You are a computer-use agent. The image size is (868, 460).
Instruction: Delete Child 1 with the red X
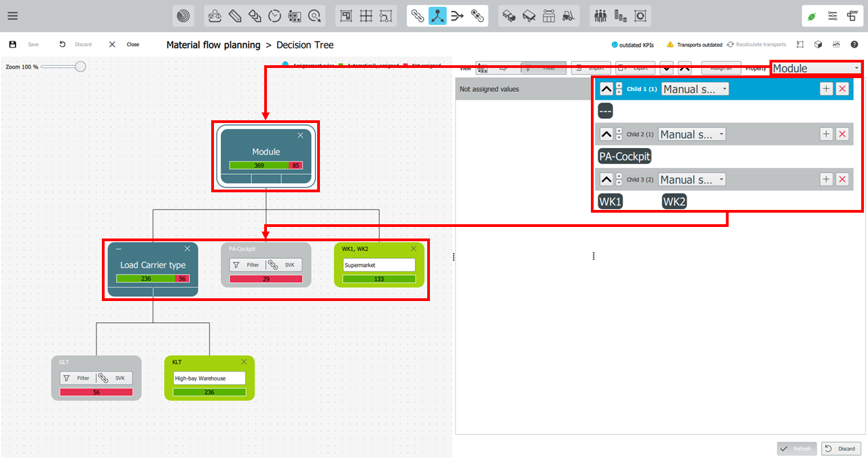[842, 89]
